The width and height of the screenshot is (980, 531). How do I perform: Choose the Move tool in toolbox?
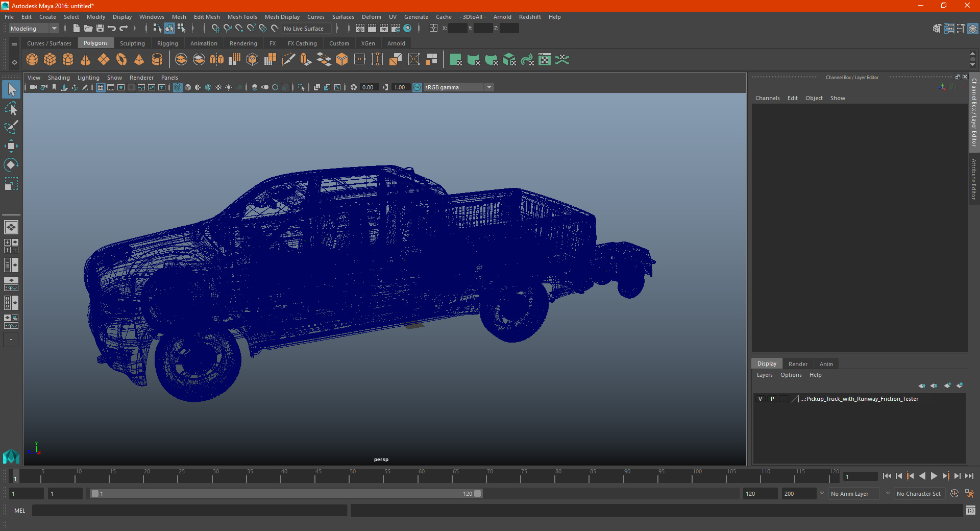[11, 147]
